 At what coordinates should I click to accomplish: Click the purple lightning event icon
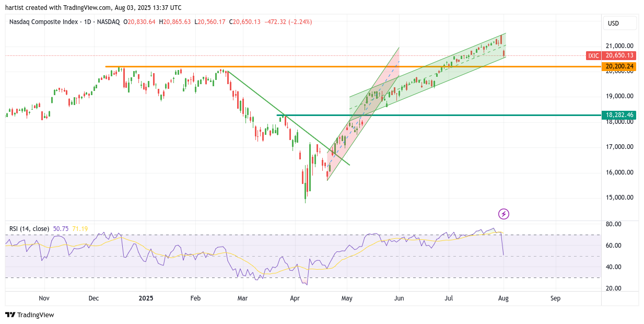tap(504, 214)
